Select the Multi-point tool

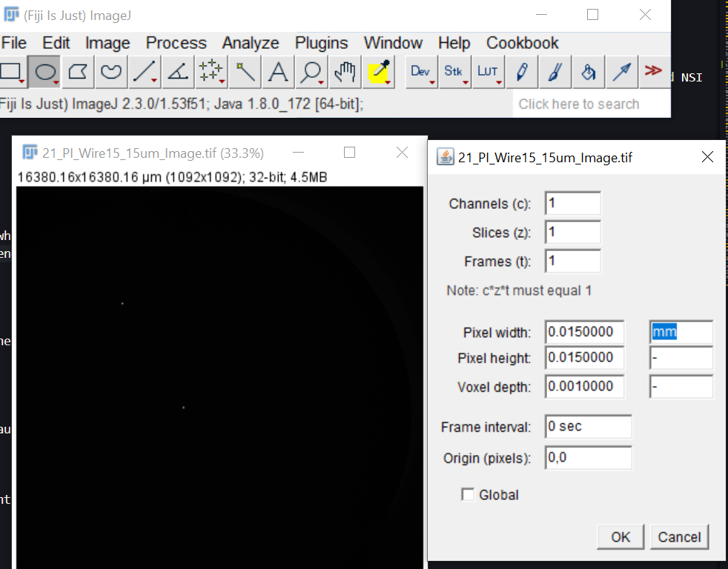pyautogui.click(x=211, y=72)
